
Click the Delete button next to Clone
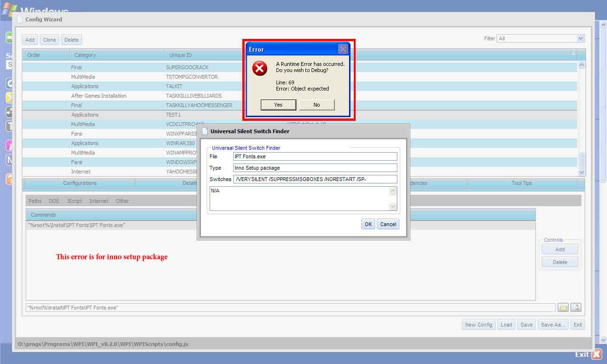(x=72, y=40)
